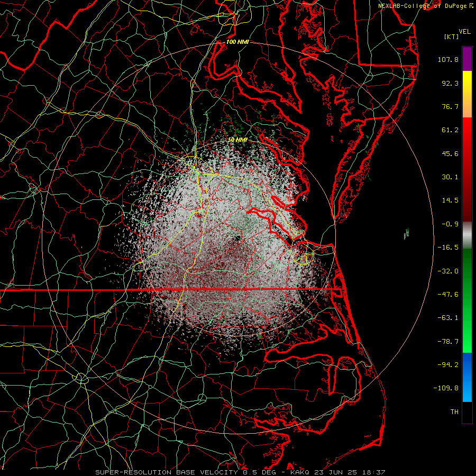Viewport: 476px width, 476px height.
Task: Pick the blue segment of velocity color bar
Action: 467,377
